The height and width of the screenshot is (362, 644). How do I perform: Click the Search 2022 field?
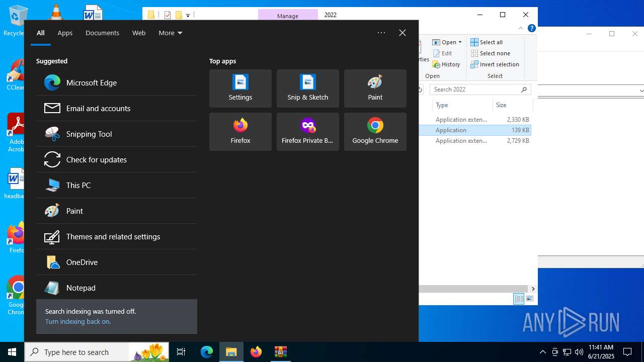[480, 89]
